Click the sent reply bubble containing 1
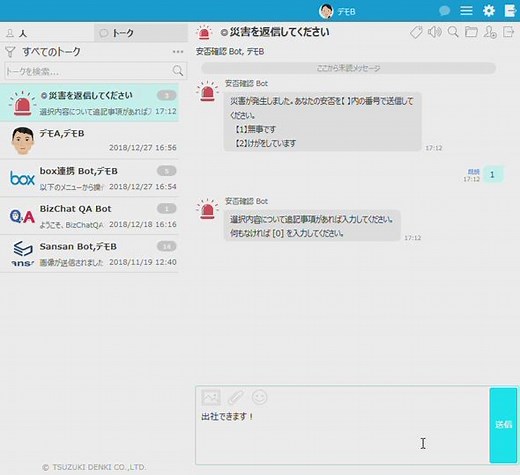This screenshot has width=520, height=475. (x=493, y=174)
